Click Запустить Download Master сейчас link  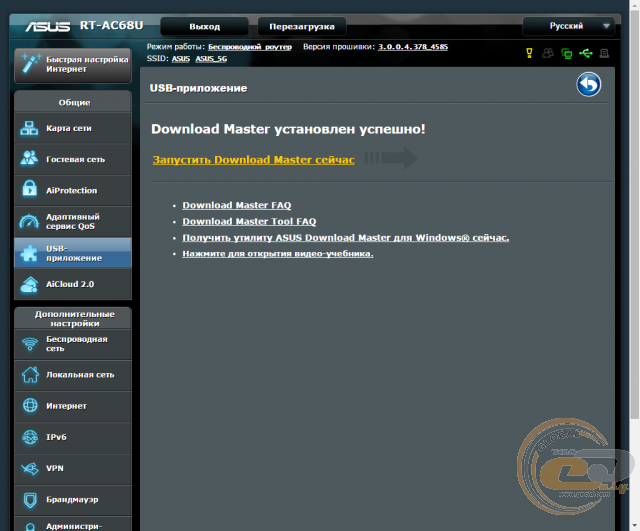coord(253,160)
